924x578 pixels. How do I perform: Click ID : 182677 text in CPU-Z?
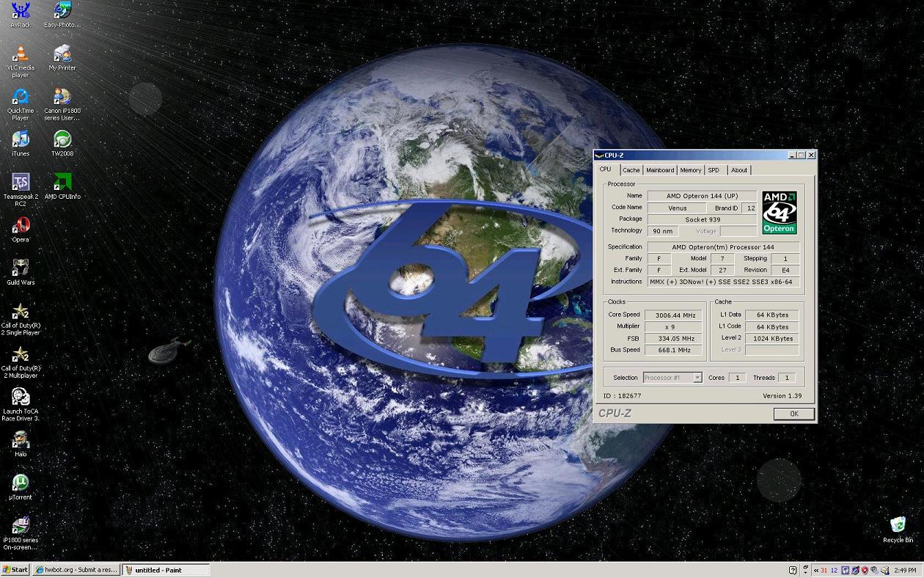622,396
